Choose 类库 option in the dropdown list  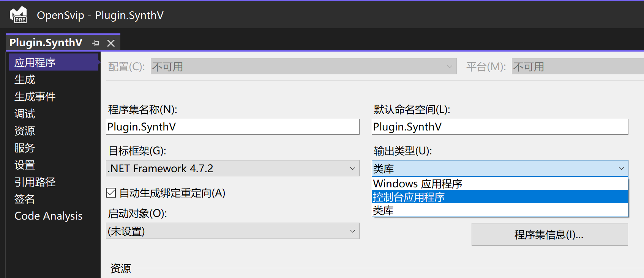point(500,210)
